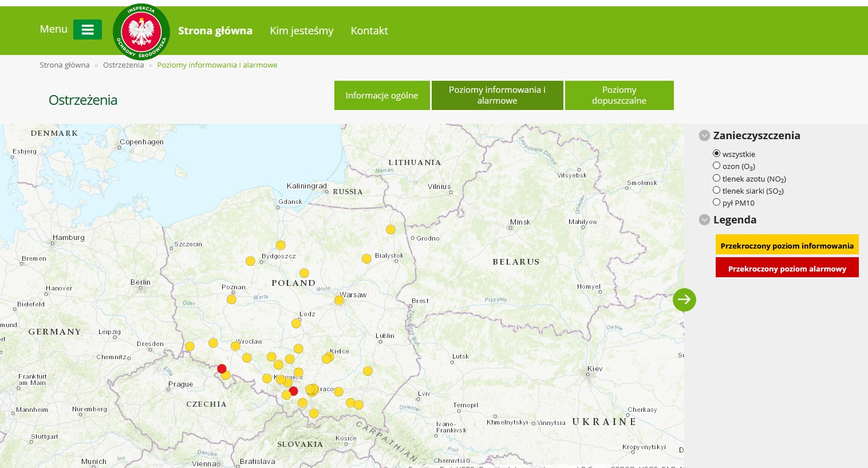Select the ozon (O3) radio button
Viewport: 868px width, 468px height.
716,166
